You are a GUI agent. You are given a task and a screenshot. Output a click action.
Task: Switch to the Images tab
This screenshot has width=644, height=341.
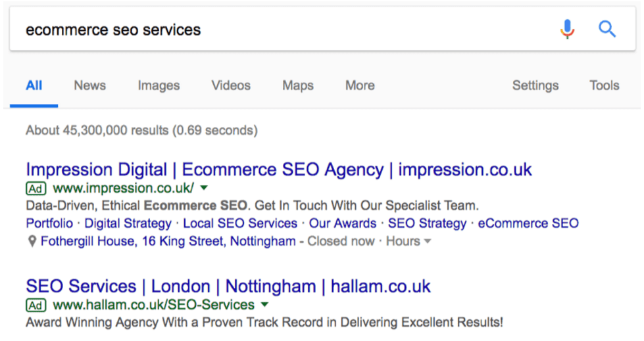tap(159, 85)
